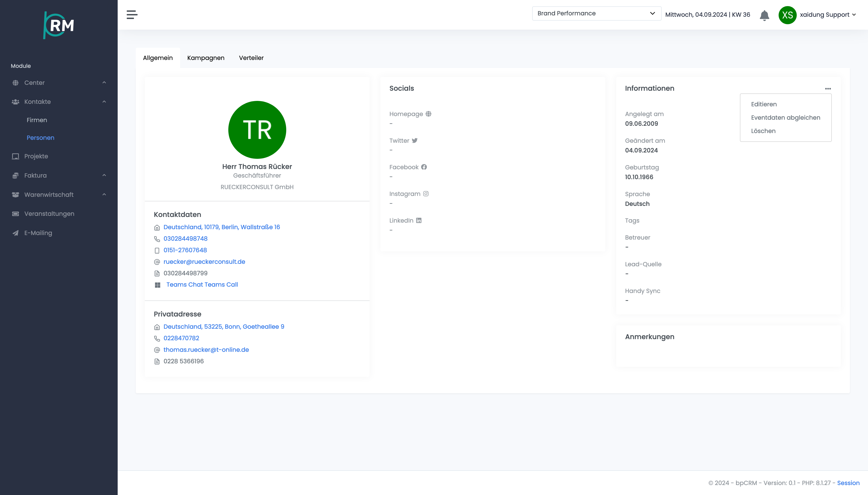Click the Anmerkungen heading
Image resolution: width=868 pixels, height=495 pixels.
pyautogui.click(x=649, y=337)
